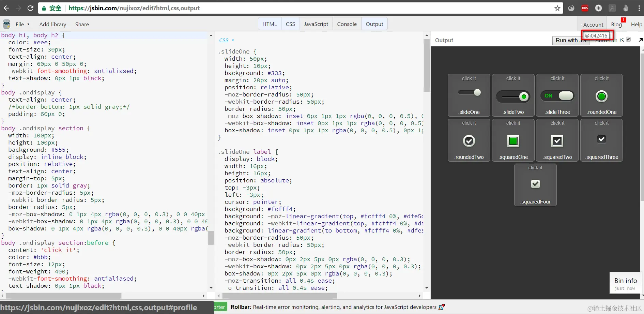644x314 pixels.
Task: Click the "cursor: pointer;" code line
Action: [x=253, y=202]
